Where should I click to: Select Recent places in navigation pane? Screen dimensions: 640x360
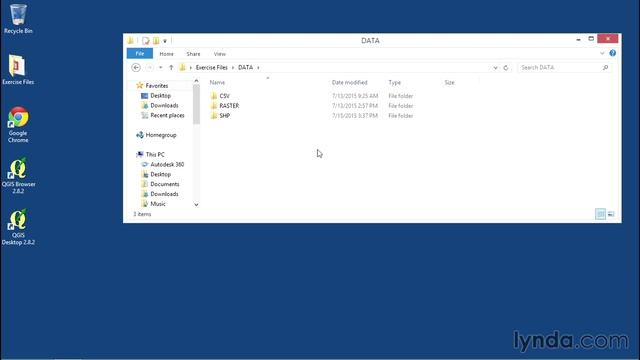pyautogui.click(x=167, y=116)
